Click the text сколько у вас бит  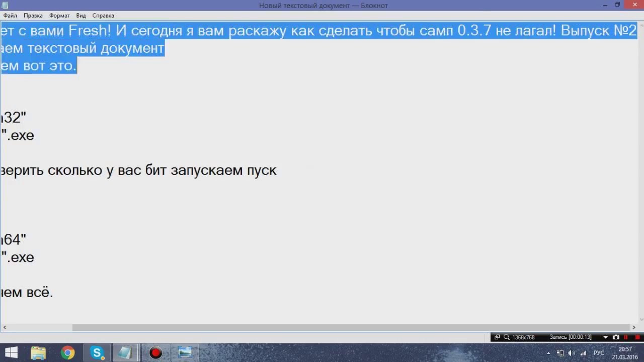point(107,170)
